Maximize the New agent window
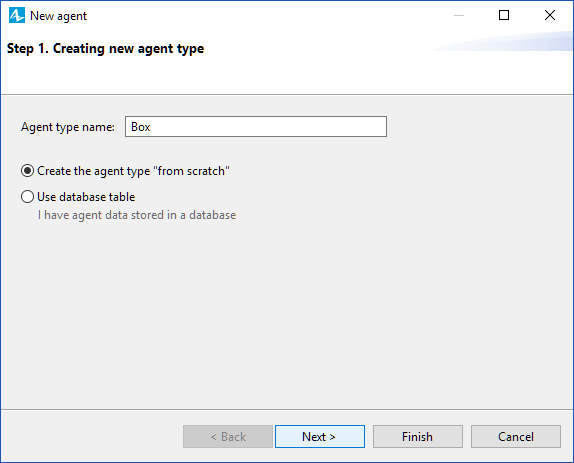Screen dimensions: 574x463 [x=504, y=15]
